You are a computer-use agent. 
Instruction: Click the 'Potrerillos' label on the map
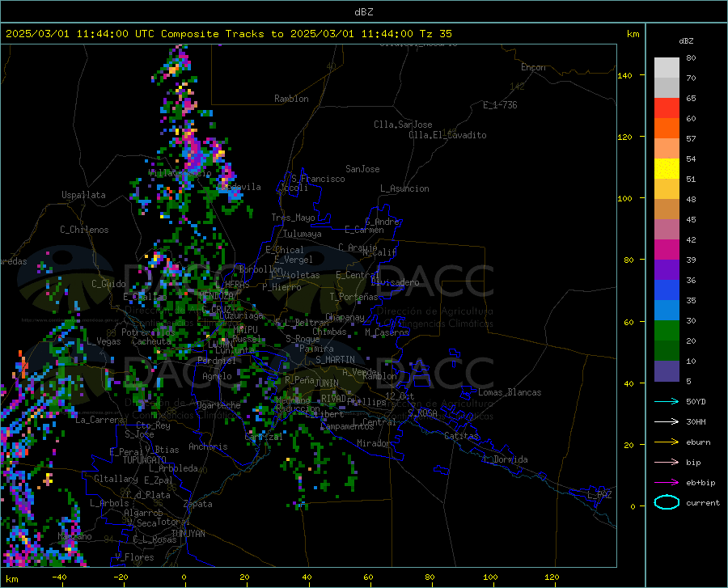point(148,332)
